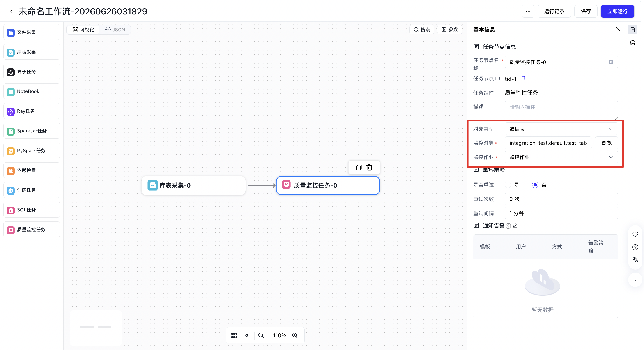Expand the 对象类型 dropdown
This screenshot has height=350, width=644.
[561, 129]
